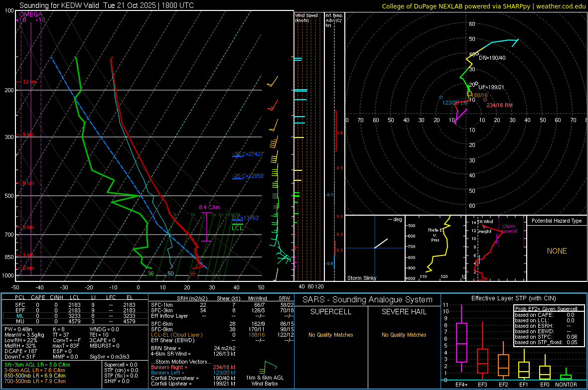
Task: Click the '234/16 RM' right-mover marker
Action: (499, 105)
